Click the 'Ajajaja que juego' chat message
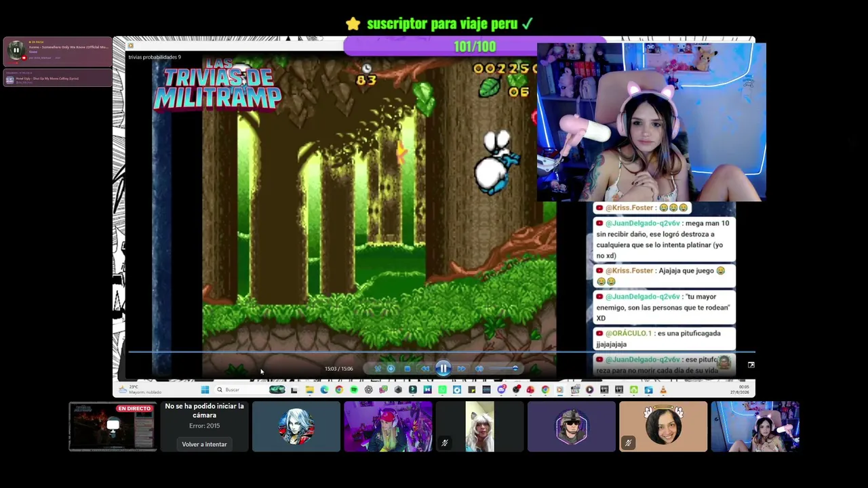868x488 pixels. pyautogui.click(x=664, y=276)
